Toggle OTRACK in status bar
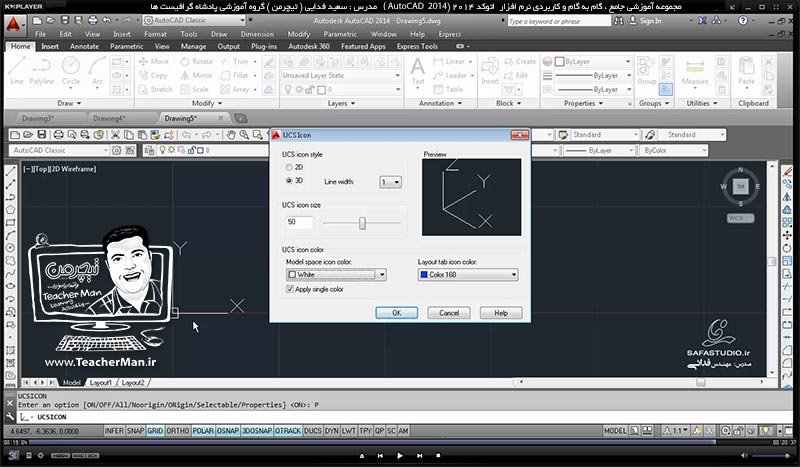Screen dimensions: 800x467 coord(288,431)
